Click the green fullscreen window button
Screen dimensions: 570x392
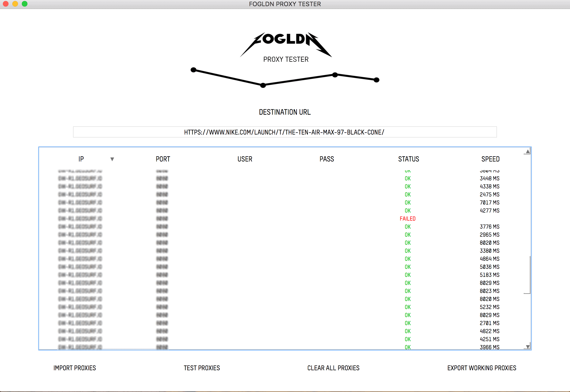pyautogui.click(x=25, y=4)
